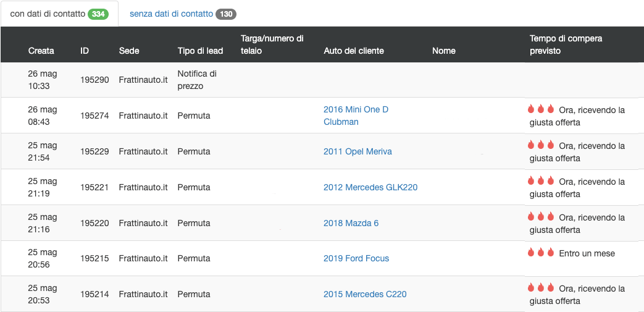Image resolution: width=644 pixels, height=312 pixels.
Task: Open the 2011 Opel Meriva link
Action: [x=358, y=151]
